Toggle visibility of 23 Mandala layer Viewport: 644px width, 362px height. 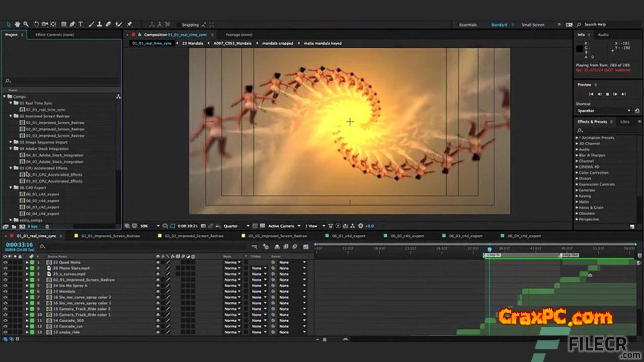click(5, 292)
